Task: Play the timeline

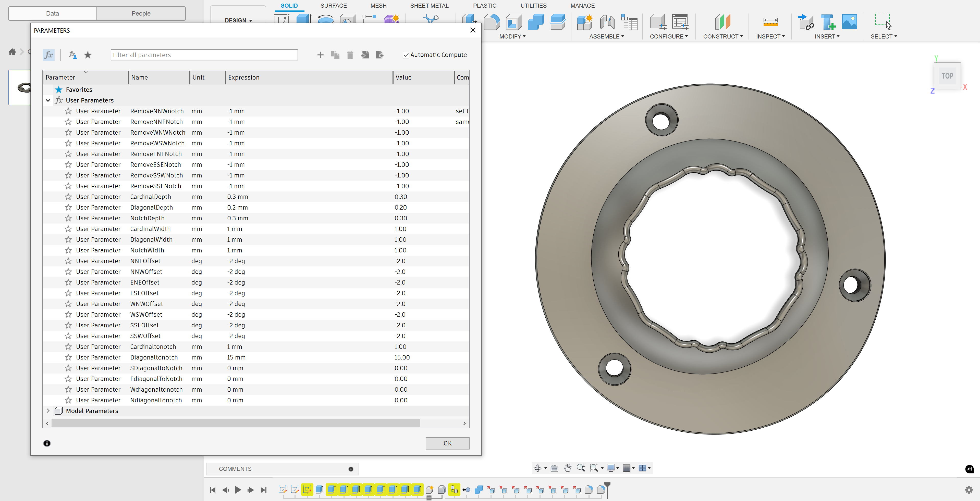Action: [238, 490]
